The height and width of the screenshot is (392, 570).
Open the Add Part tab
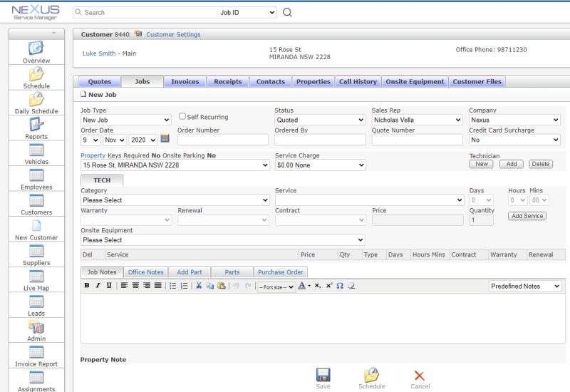pos(190,272)
